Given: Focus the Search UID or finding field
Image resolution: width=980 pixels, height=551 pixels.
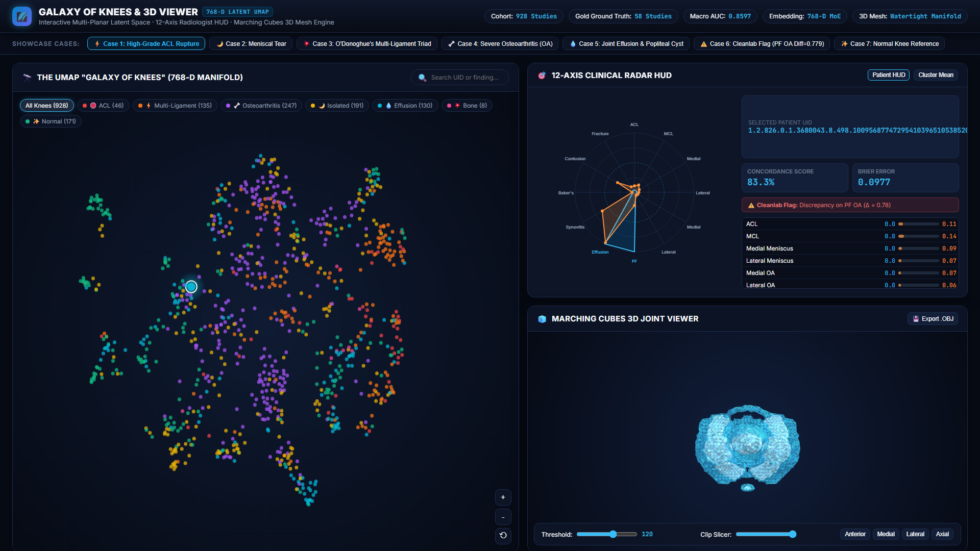Looking at the screenshot, I should (460, 78).
